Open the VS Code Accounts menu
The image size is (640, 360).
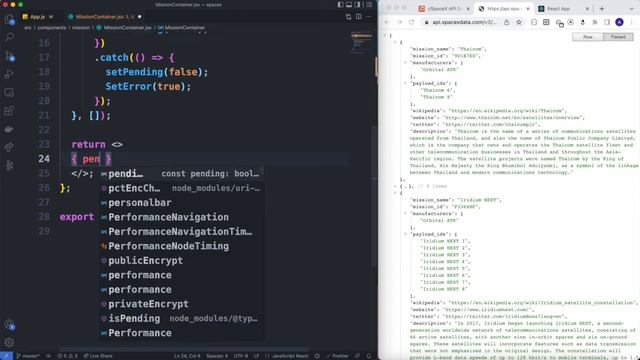[x=9, y=324]
